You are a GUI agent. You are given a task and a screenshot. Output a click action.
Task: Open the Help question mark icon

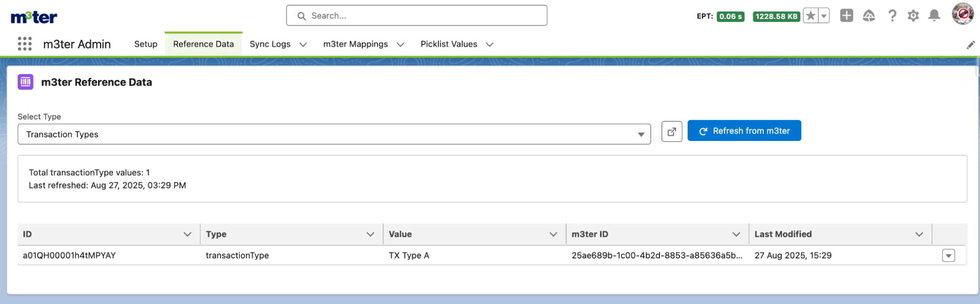point(892,16)
